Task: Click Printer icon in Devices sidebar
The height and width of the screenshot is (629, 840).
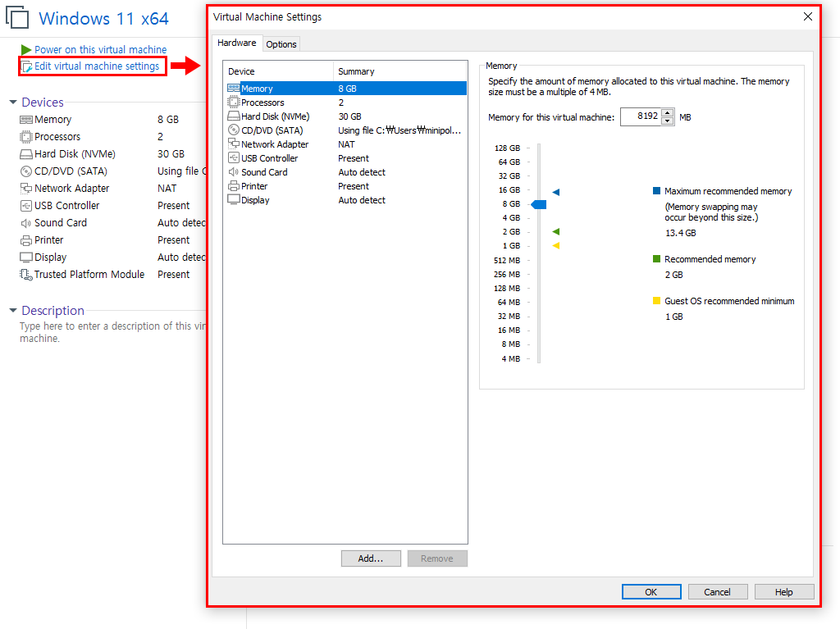Action: 25,240
